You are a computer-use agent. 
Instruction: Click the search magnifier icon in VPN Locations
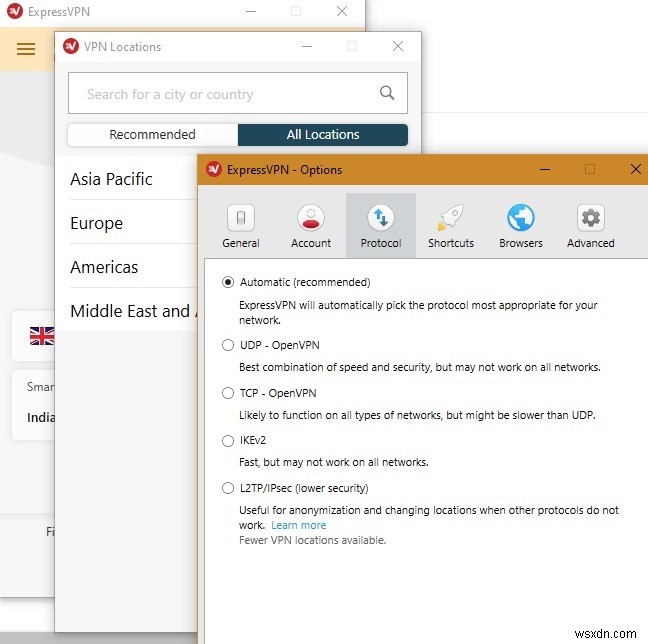pyautogui.click(x=387, y=93)
